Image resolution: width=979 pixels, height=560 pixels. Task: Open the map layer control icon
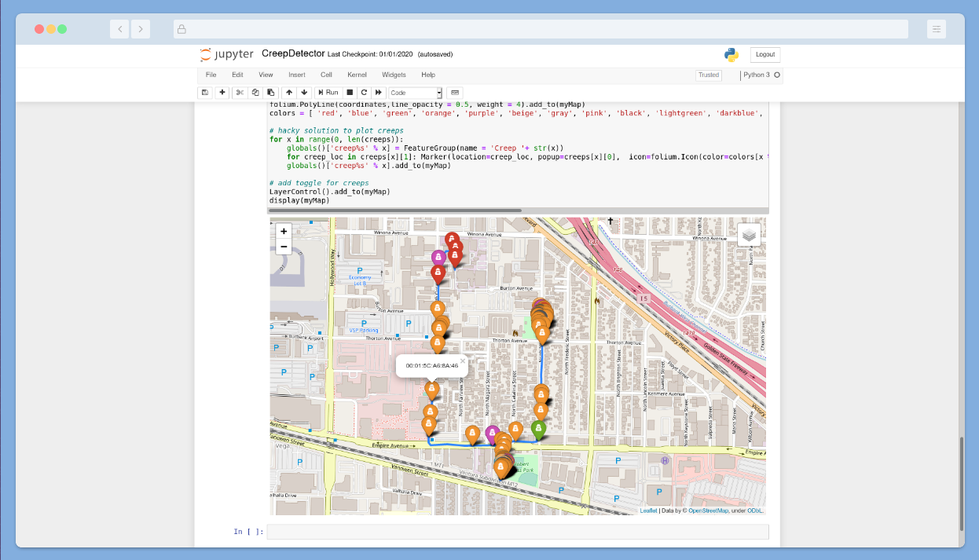coord(749,234)
